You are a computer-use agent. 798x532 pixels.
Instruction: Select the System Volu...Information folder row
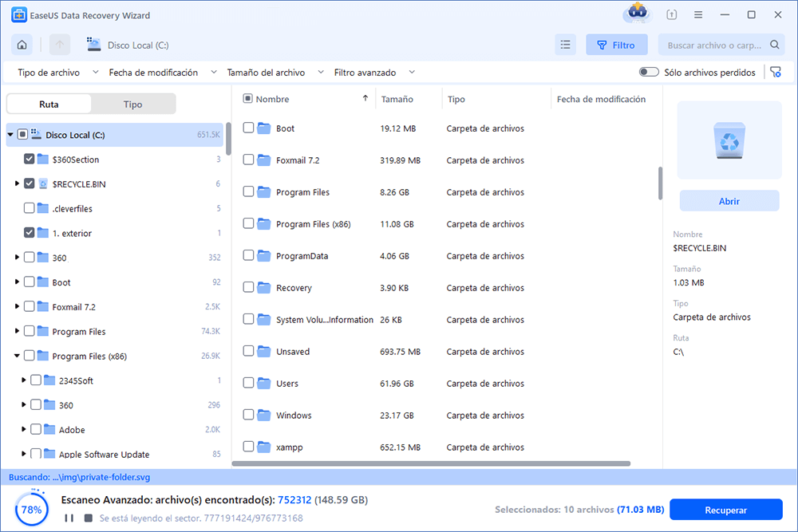tap(448, 319)
